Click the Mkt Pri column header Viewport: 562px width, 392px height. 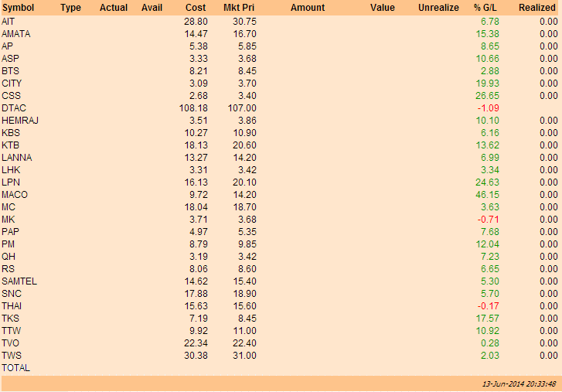pos(239,8)
